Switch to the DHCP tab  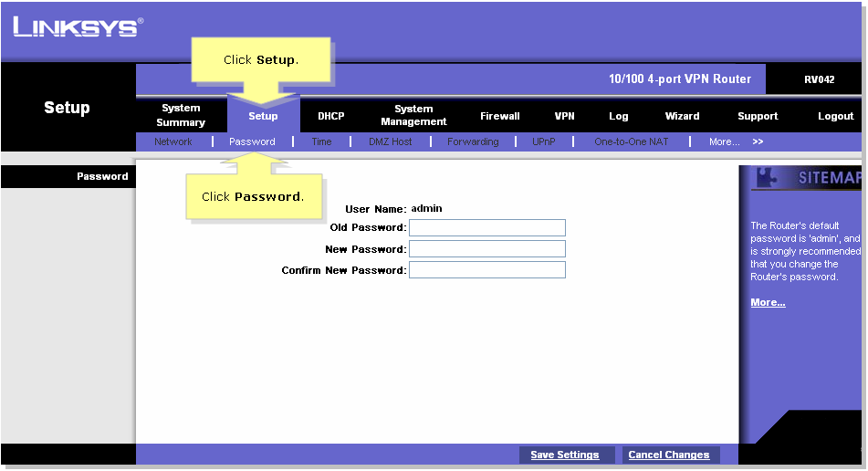tap(331, 116)
